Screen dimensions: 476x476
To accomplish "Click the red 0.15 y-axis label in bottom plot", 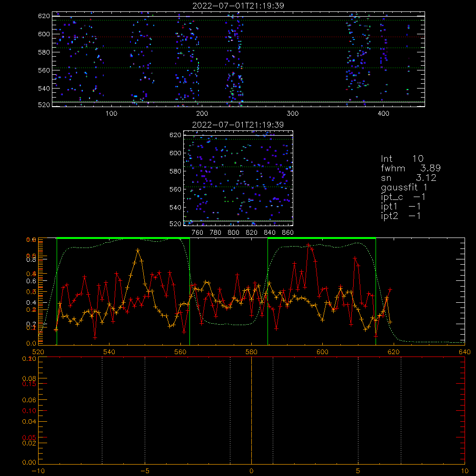I will tap(29, 384).
